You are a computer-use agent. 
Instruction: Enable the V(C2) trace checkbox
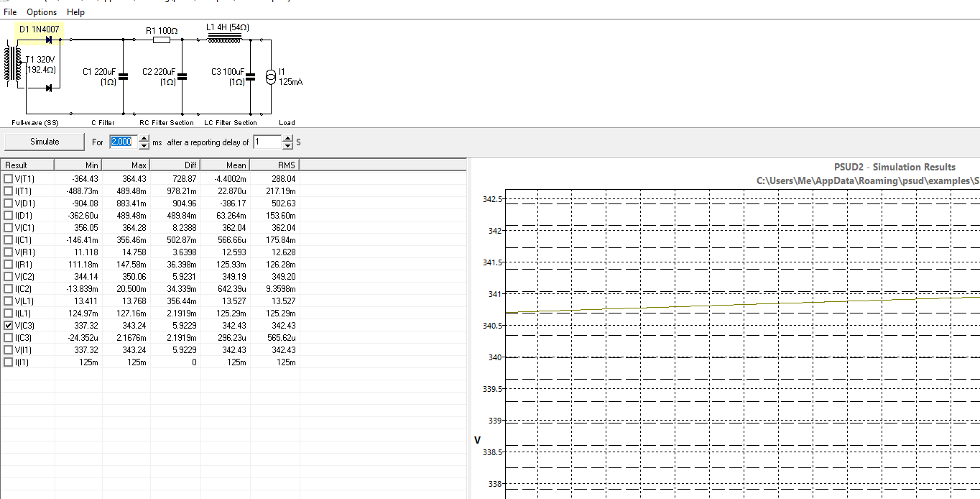click(x=9, y=276)
